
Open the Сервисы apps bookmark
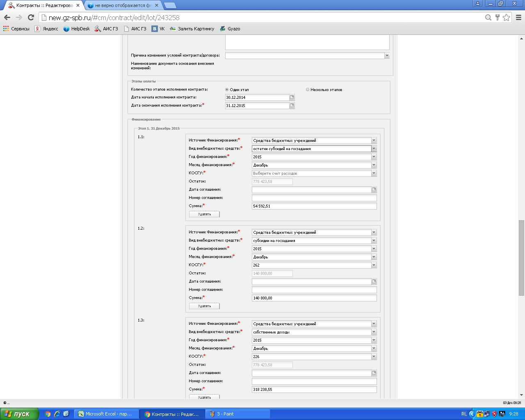click(x=16, y=29)
